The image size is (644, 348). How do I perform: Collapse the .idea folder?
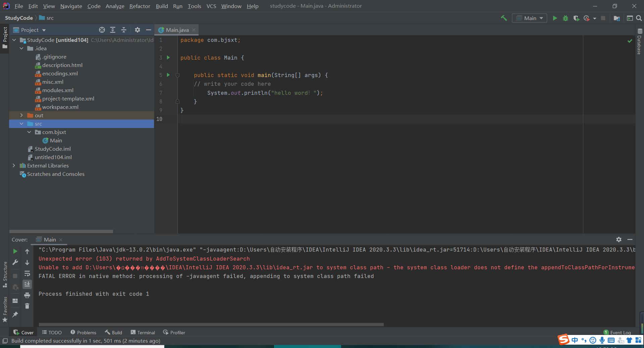pos(21,48)
